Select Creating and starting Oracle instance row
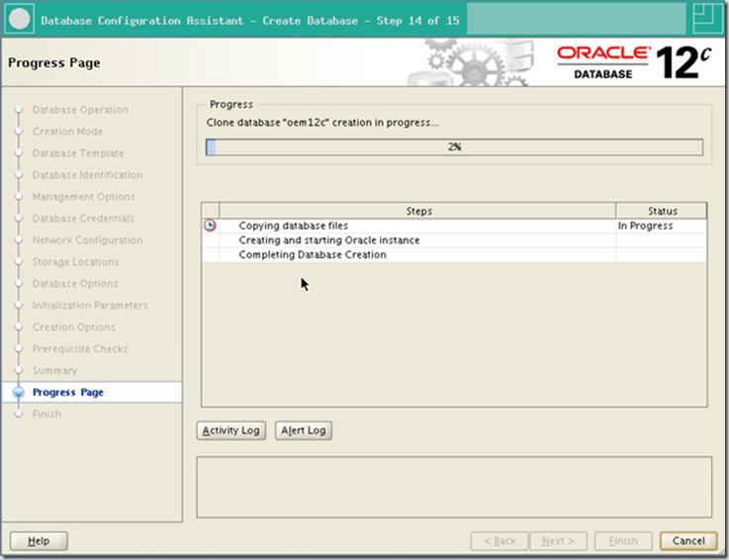Viewport: 729px width, 560px height. (x=454, y=240)
